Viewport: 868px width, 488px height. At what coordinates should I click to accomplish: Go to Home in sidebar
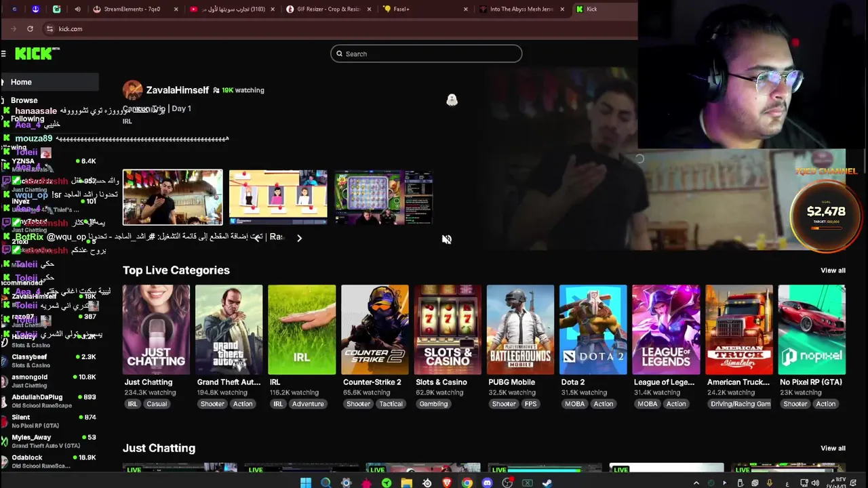50,82
